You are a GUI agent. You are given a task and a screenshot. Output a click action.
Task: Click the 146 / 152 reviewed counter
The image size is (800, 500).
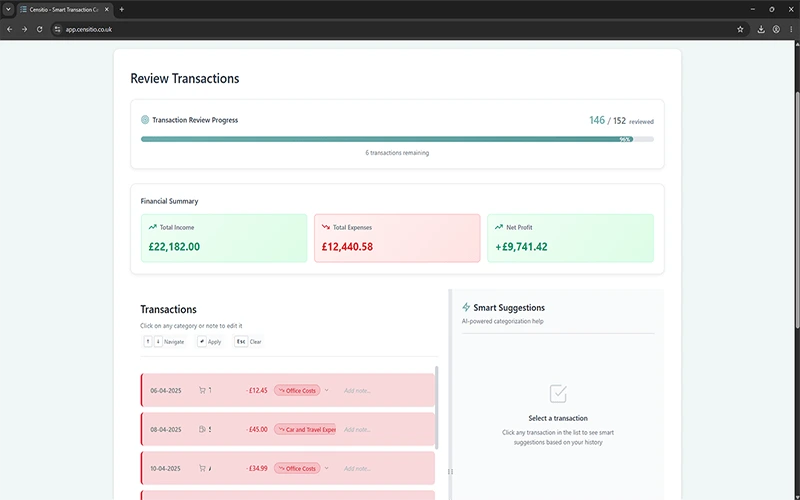[x=621, y=120]
